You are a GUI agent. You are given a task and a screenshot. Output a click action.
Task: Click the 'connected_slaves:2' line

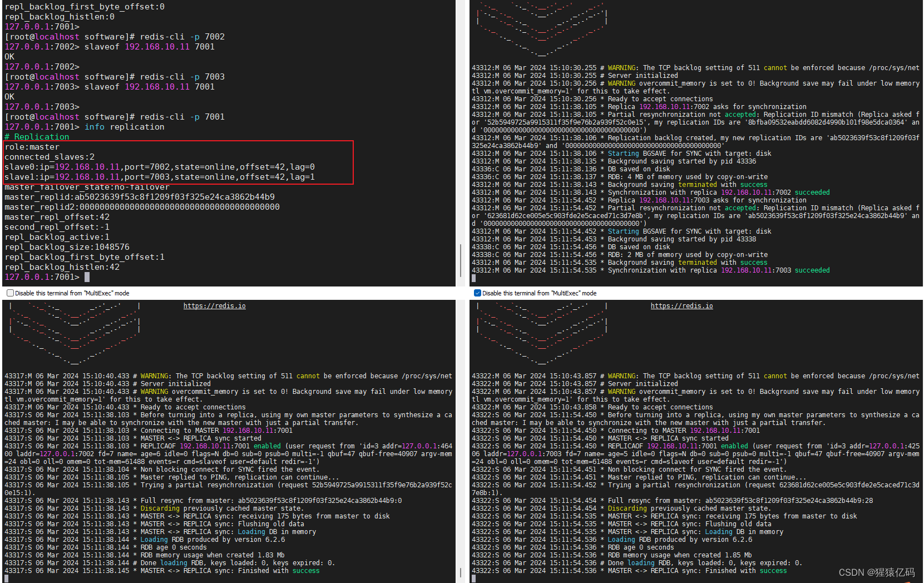tap(50, 157)
